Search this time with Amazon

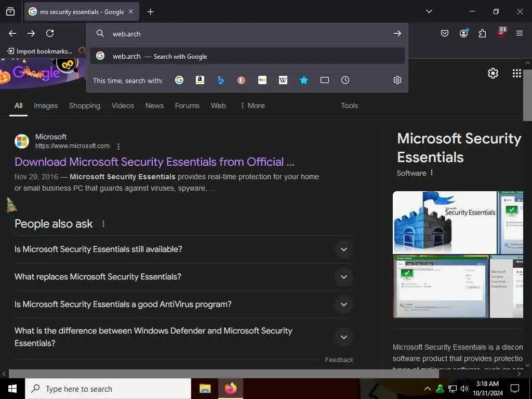click(x=200, y=80)
